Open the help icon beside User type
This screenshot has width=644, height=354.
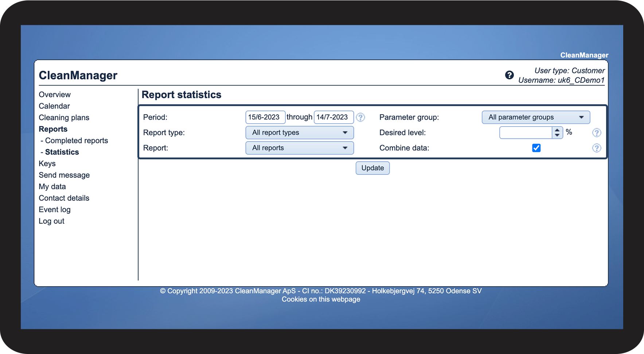coord(509,75)
